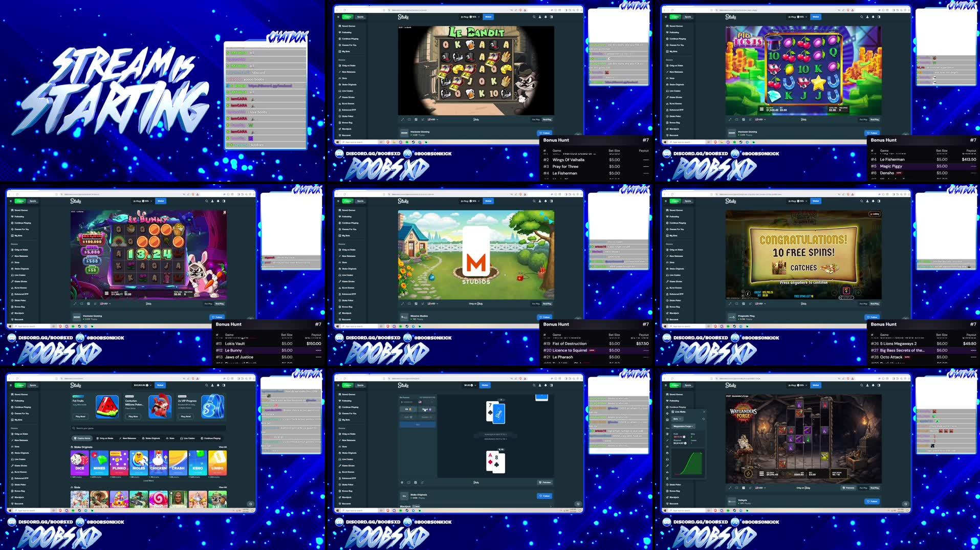Screen dimensions: 980x550
Task: Open the Limbo game tile
Action: tap(217, 463)
